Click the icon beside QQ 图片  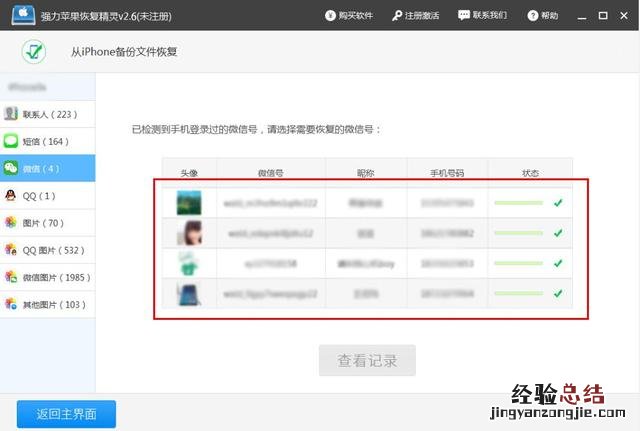(x=11, y=249)
